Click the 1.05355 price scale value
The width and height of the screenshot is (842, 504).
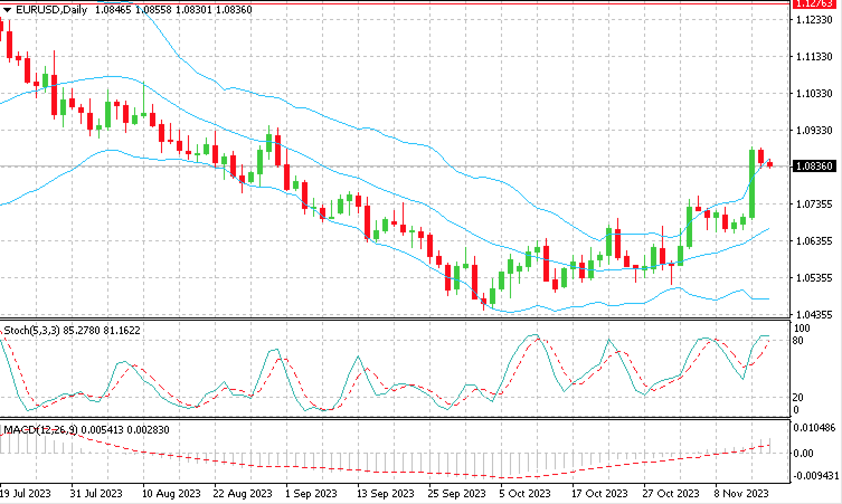tap(814, 278)
